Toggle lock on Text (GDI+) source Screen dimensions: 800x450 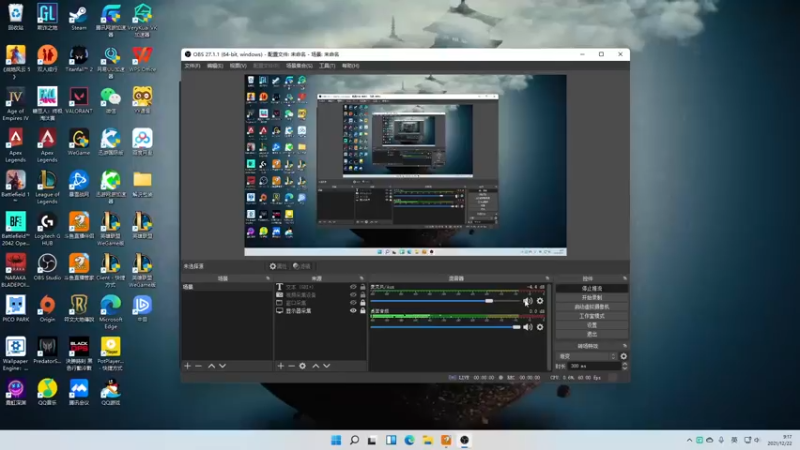point(363,287)
